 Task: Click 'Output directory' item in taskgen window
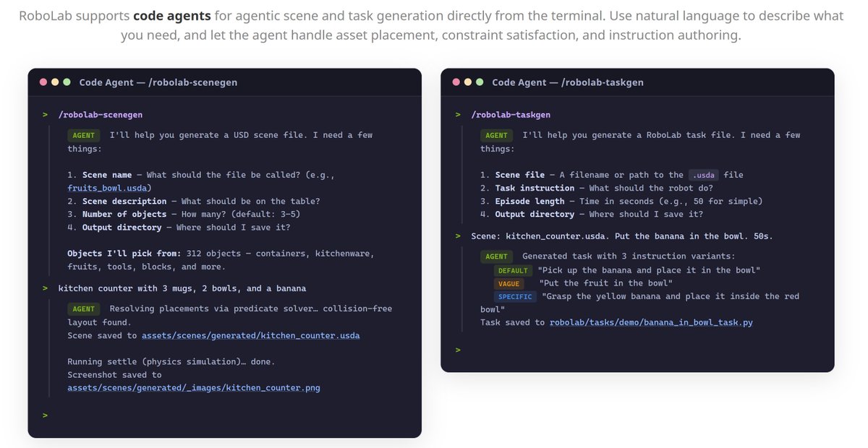pyautogui.click(x=592, y=215)
